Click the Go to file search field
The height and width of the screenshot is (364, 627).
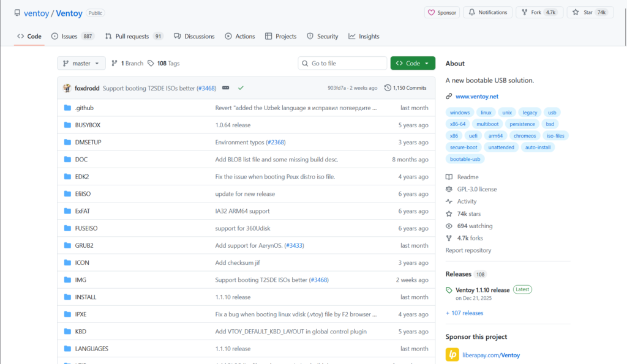pos(342,63)
